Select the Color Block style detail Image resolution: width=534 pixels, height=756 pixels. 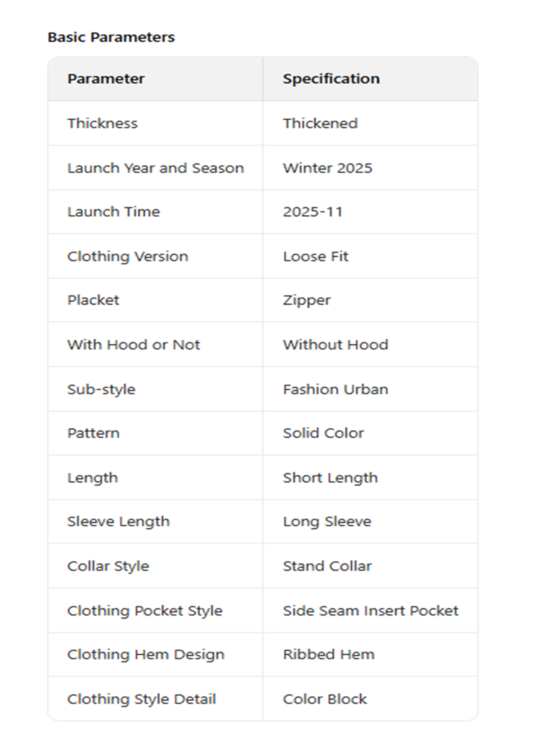pyautogui.click(x=324, y=699)
